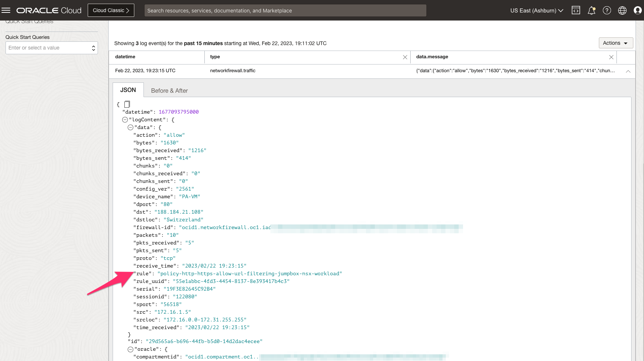Collapse the data JSON node
644x361 pixels.
131,127
